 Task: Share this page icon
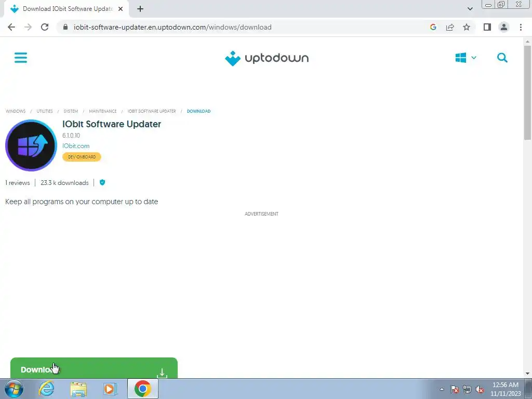coord(450,27)
